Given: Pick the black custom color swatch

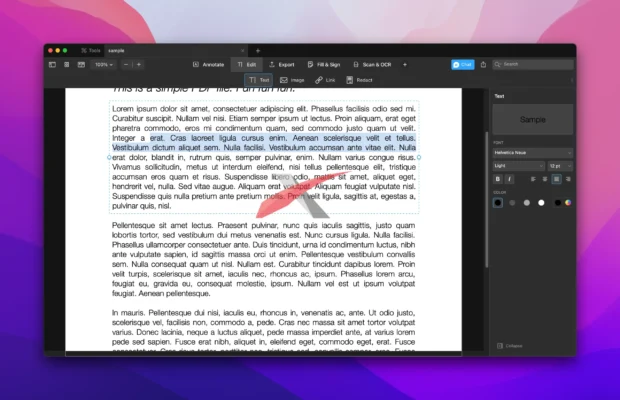Looking at the screenshot, I should coord(558,203).
